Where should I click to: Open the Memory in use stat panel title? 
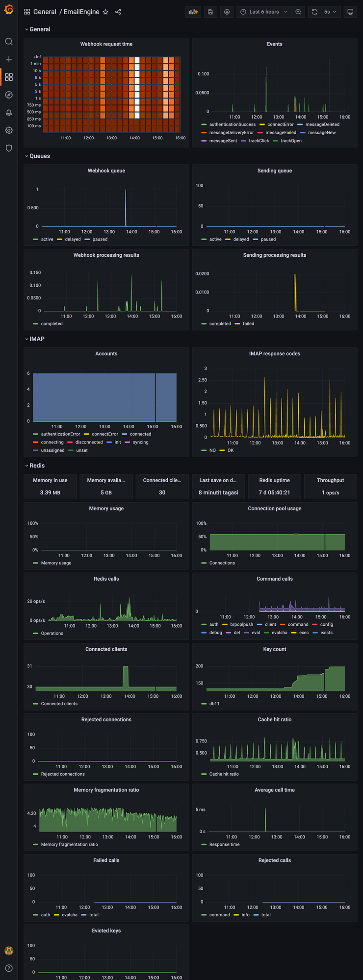50,480
